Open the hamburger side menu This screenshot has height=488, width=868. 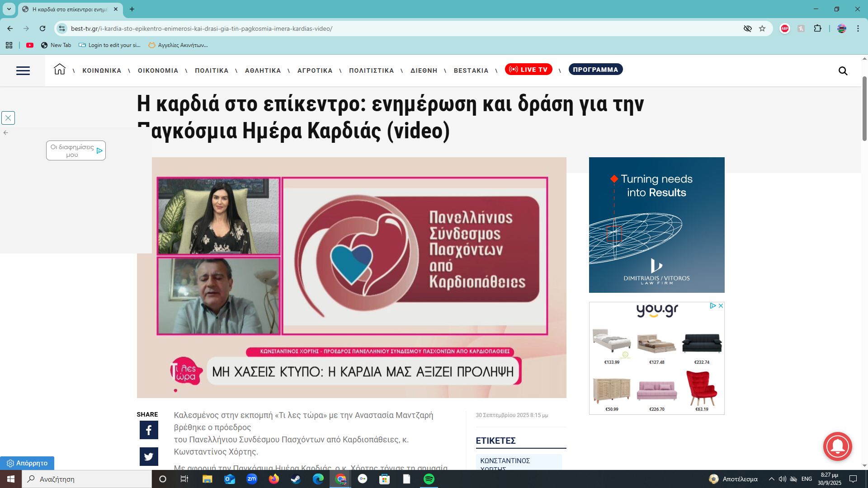point(23,70)
